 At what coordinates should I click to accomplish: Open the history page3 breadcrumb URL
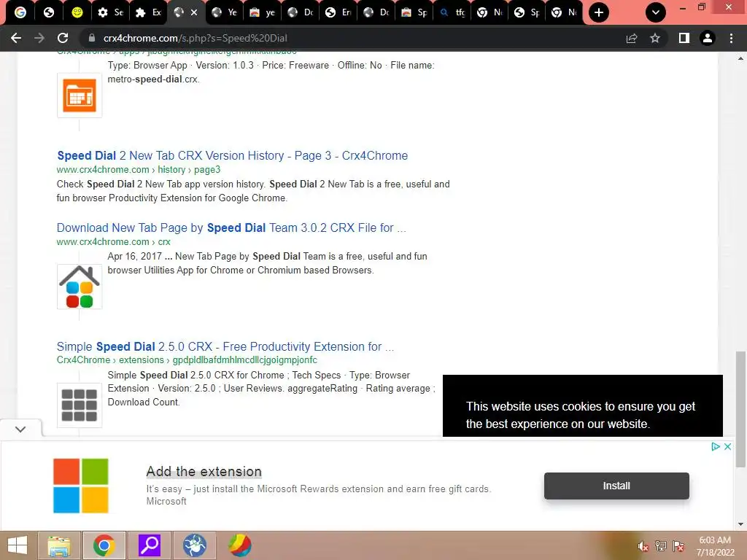[x=139, y=169]
